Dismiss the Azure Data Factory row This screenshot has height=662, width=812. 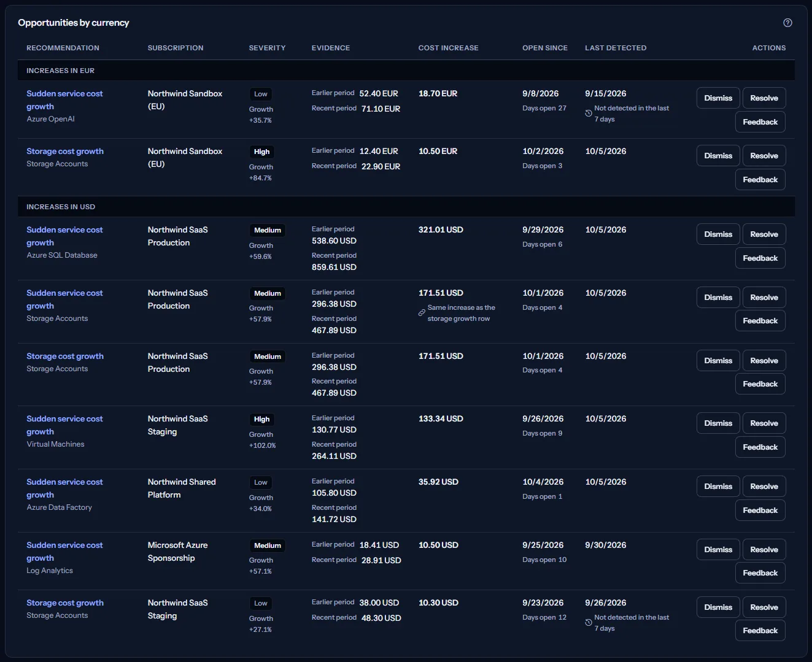pyautogui.click(x=718, y=487)
